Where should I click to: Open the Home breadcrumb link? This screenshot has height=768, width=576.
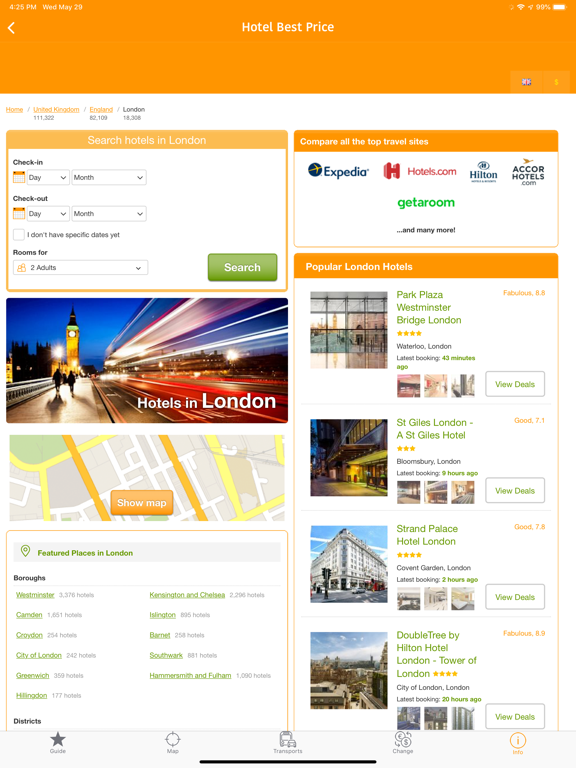[14, 109]
